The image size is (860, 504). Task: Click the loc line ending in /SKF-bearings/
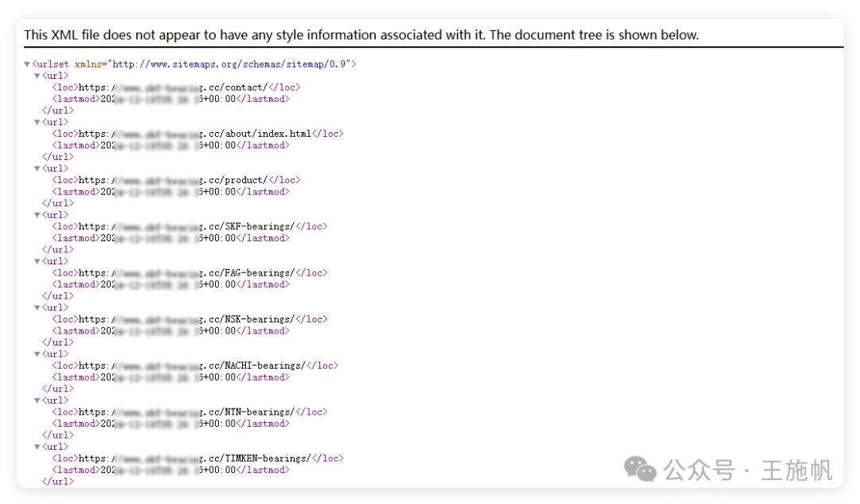(x=190, y=226)
